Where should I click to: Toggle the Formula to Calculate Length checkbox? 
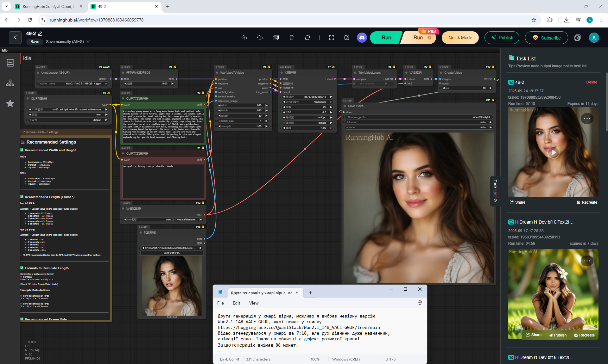22,268
